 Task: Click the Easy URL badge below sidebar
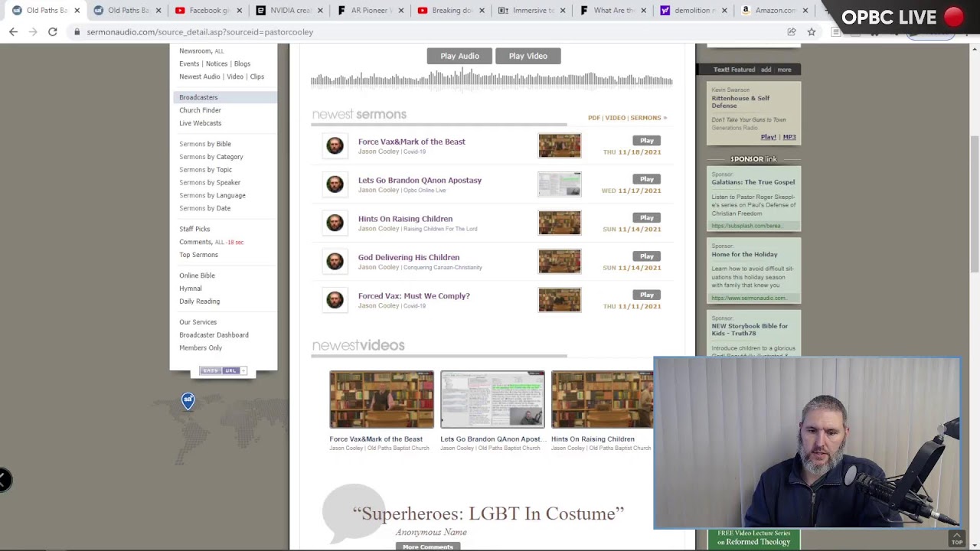[x=223, y=370]
